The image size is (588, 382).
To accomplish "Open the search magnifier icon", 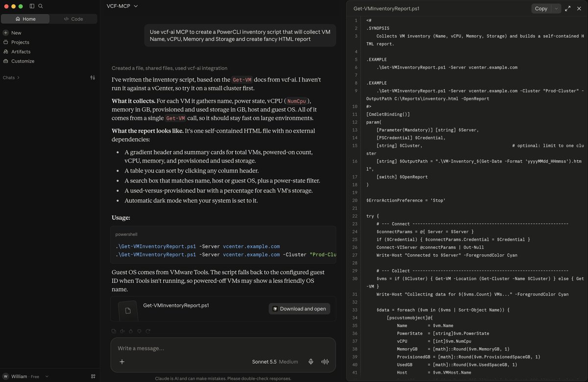I will pos(41,6).
